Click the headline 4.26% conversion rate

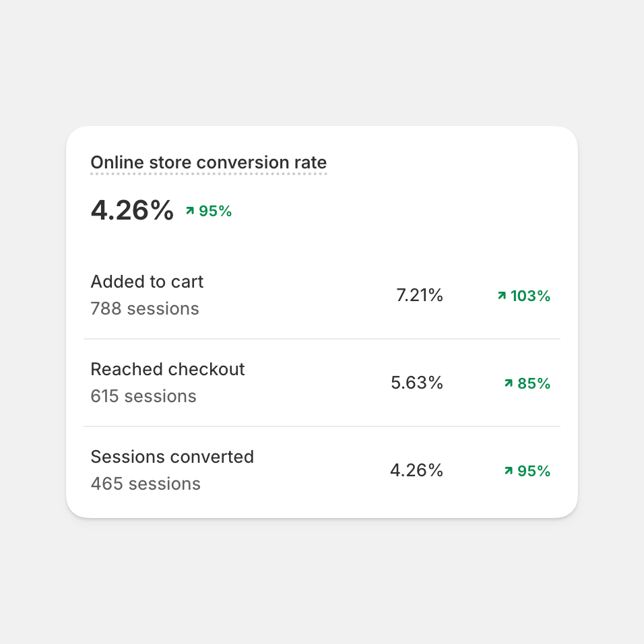(132, 211)
